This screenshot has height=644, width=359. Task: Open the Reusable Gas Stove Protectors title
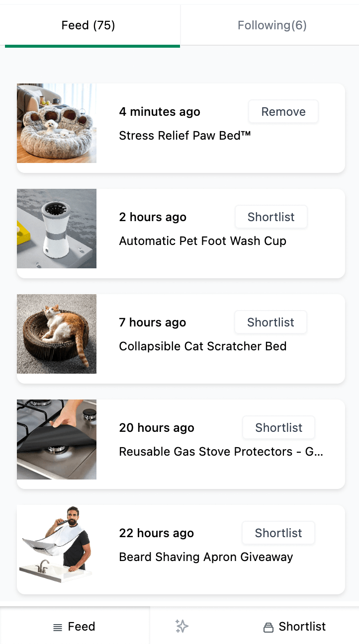point(221,452)
